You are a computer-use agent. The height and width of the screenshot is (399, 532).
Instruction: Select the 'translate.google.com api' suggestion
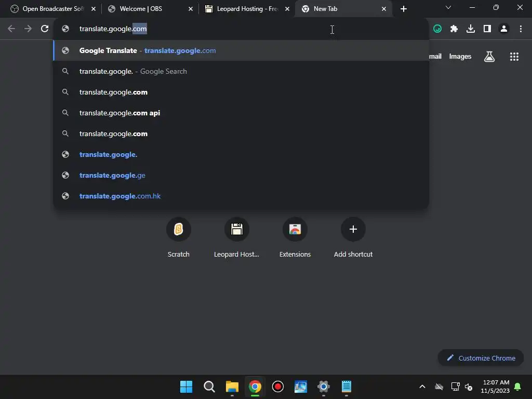click(241, 113)
